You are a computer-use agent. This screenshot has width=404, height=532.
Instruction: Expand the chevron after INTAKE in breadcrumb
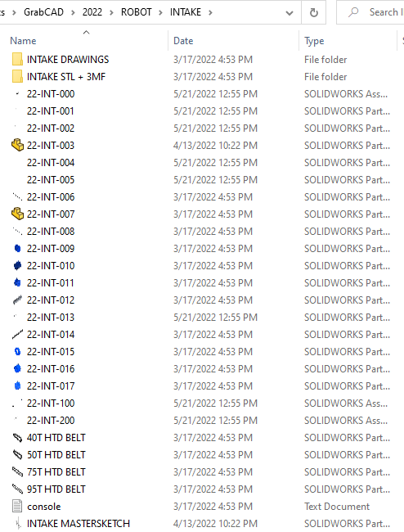210,12
